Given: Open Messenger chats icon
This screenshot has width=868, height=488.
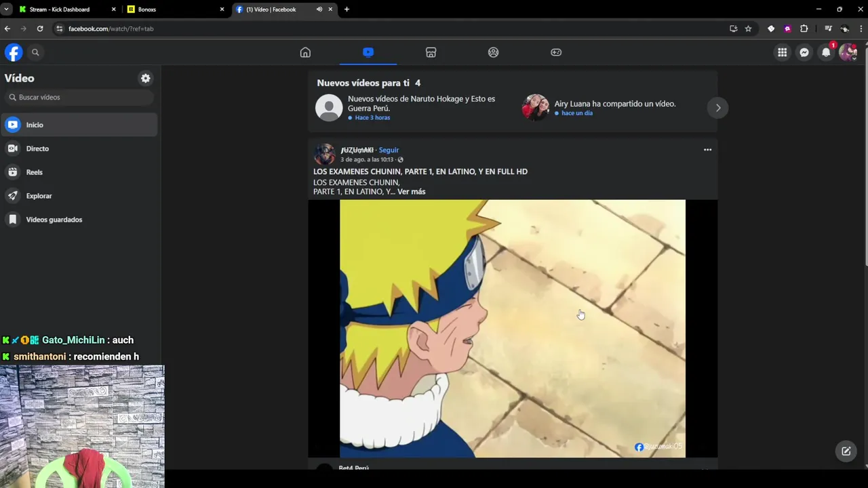Looking at the screenshot, I should click(804, 52).
